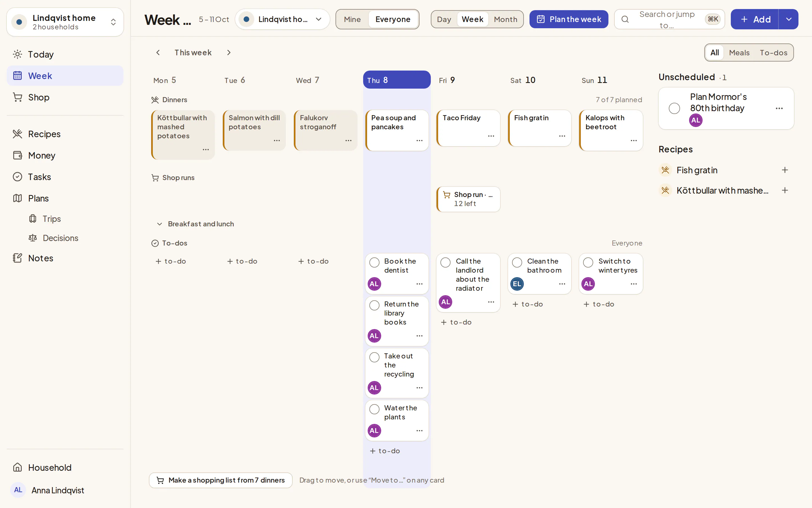The height and width of the screenshot is (508, 812).
Task: Open Household settings in sidebar
Action: pyautogui.click(x=65, y=467)
